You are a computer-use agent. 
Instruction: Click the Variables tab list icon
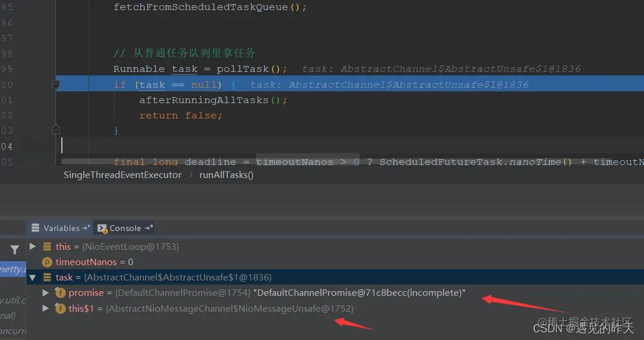(36, 227)
